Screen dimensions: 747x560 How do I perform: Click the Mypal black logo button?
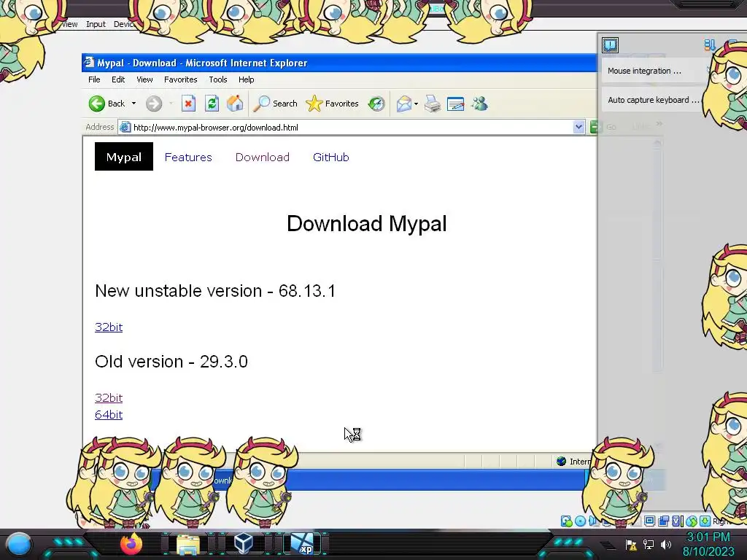124,157
